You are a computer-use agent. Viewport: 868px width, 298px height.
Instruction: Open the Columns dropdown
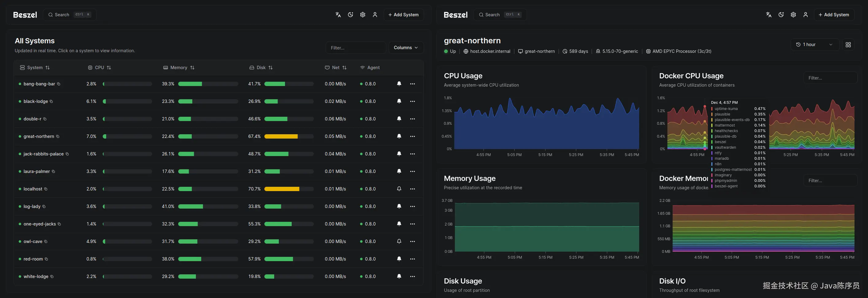[x=406, y=48]
